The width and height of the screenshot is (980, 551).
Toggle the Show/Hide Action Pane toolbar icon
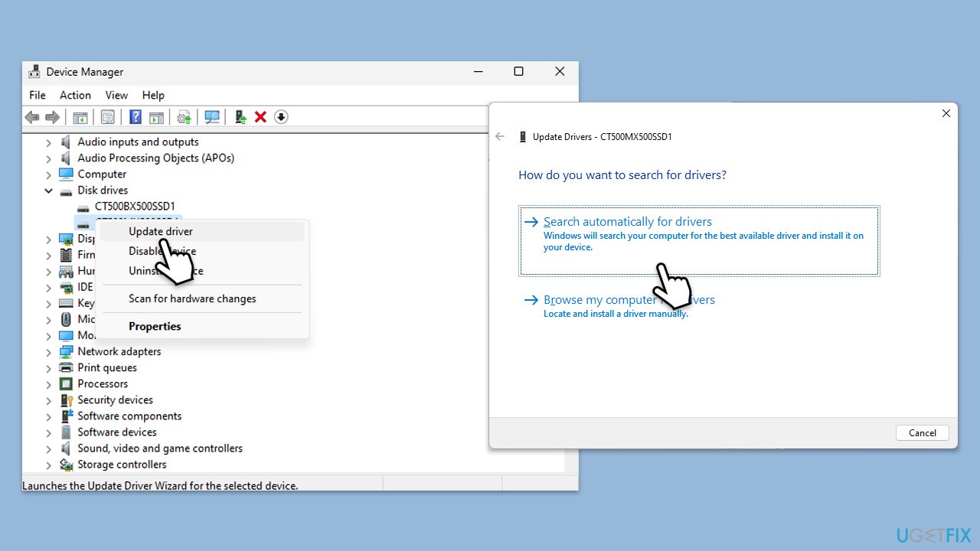[156, 117]
